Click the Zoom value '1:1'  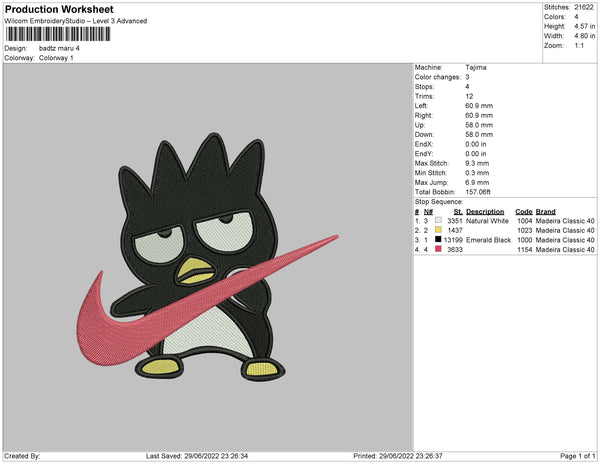tap(579, 46)
